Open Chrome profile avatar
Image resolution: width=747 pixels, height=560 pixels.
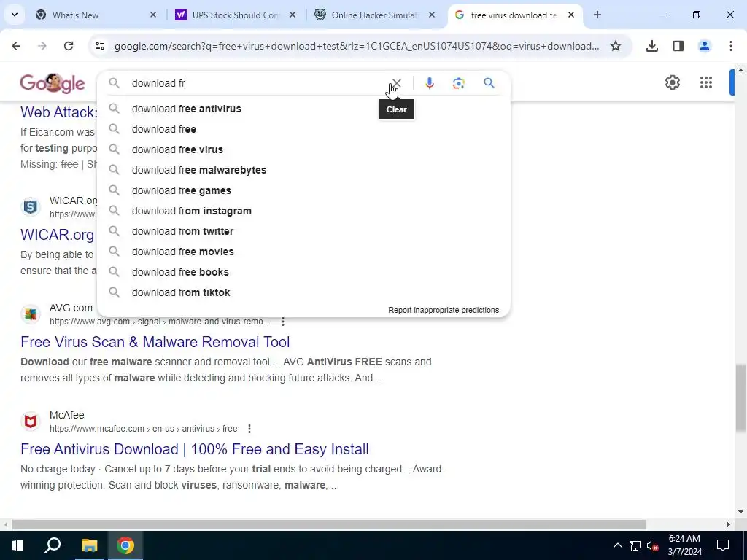(x=704, y=46)
